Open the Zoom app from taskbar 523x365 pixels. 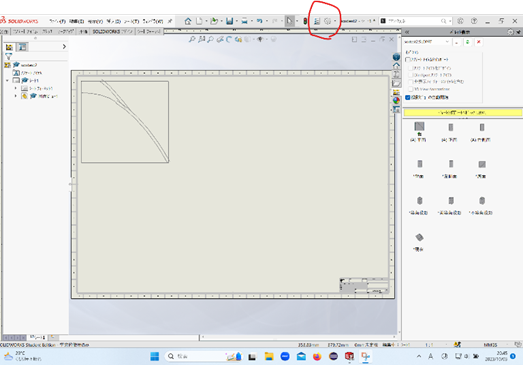pyautogui.click(x=285, y=357)
